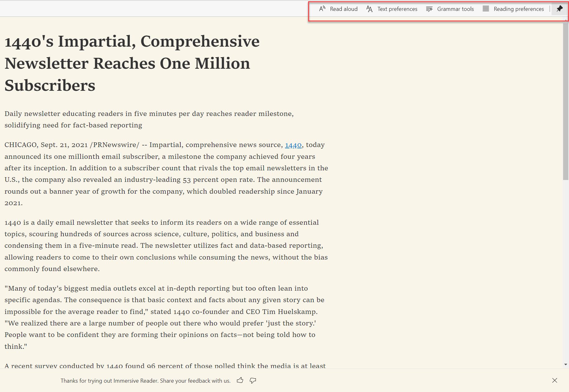Click the Reading preferences icon
Screen dimensions: 569x392
click(x=486, y=9)
